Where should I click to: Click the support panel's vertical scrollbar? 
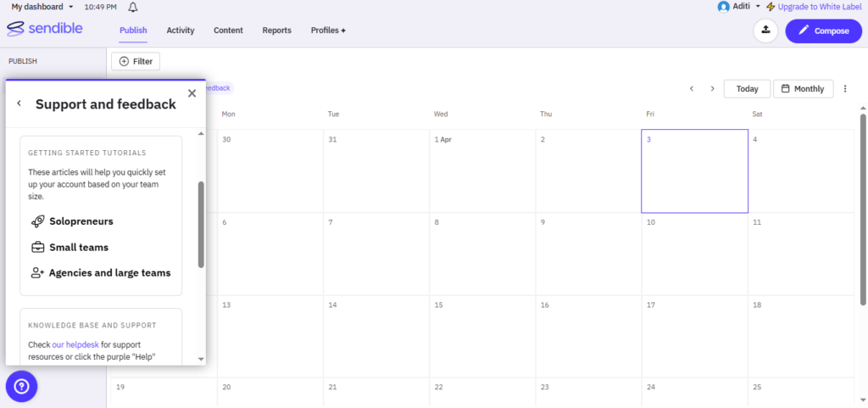click(x=201, y=224)
